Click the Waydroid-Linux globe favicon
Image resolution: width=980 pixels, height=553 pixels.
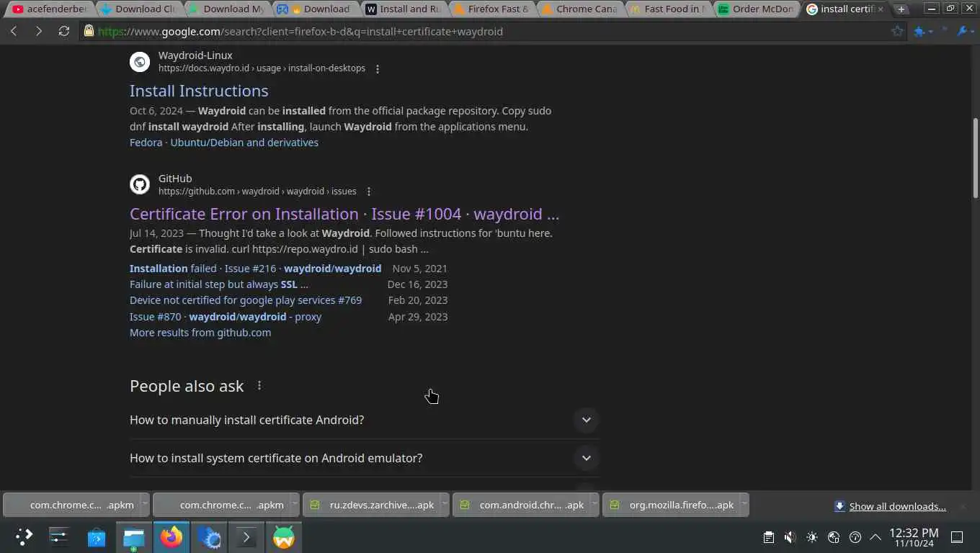140,61
